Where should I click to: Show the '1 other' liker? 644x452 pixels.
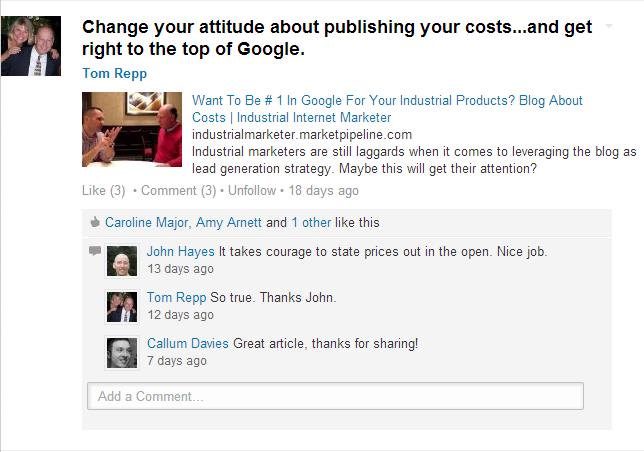click(311, 223)
